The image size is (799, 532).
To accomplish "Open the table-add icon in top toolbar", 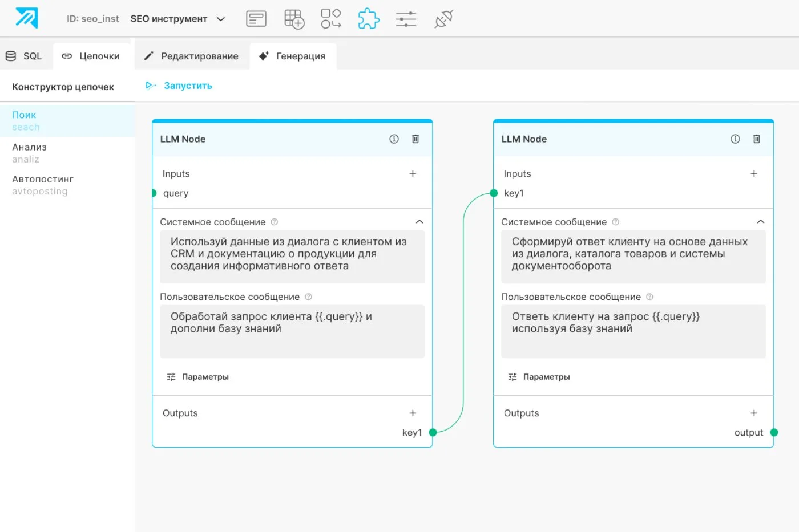I will (294, 19).
